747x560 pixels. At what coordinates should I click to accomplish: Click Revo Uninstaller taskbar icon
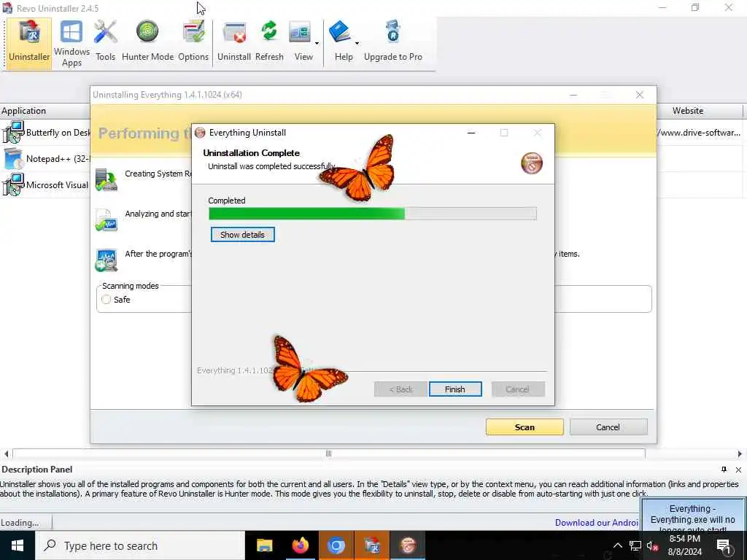click(x=371, y=545)
